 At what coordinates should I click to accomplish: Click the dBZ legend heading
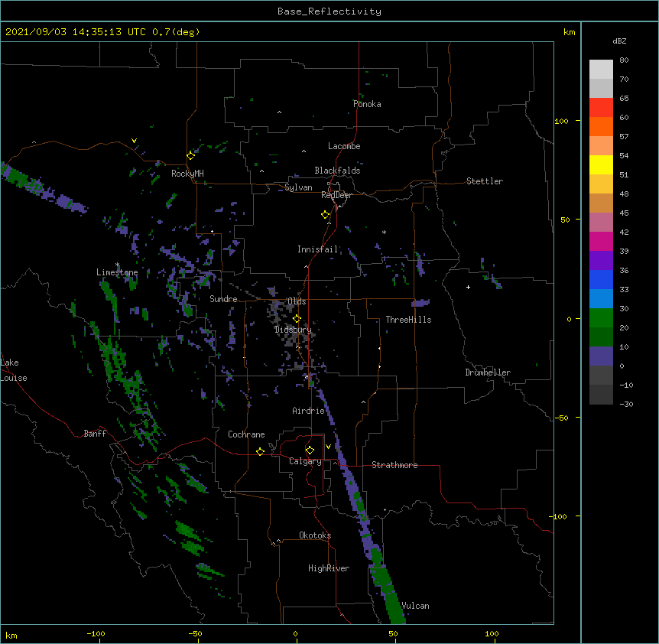tap(619, 41)
